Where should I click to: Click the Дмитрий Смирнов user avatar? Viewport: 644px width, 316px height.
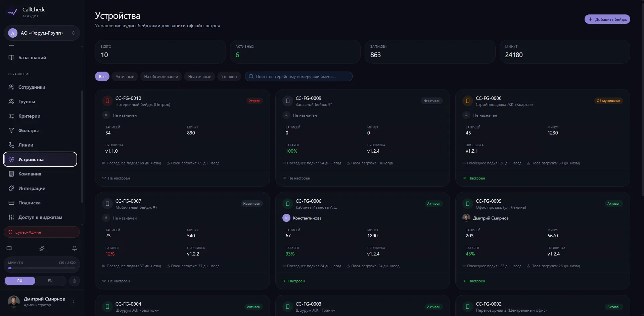point(14,302)
